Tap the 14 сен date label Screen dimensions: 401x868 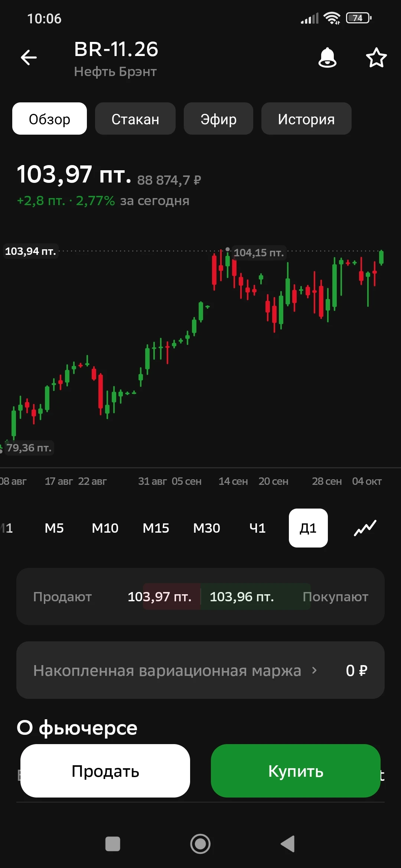[x=233, y=481]
